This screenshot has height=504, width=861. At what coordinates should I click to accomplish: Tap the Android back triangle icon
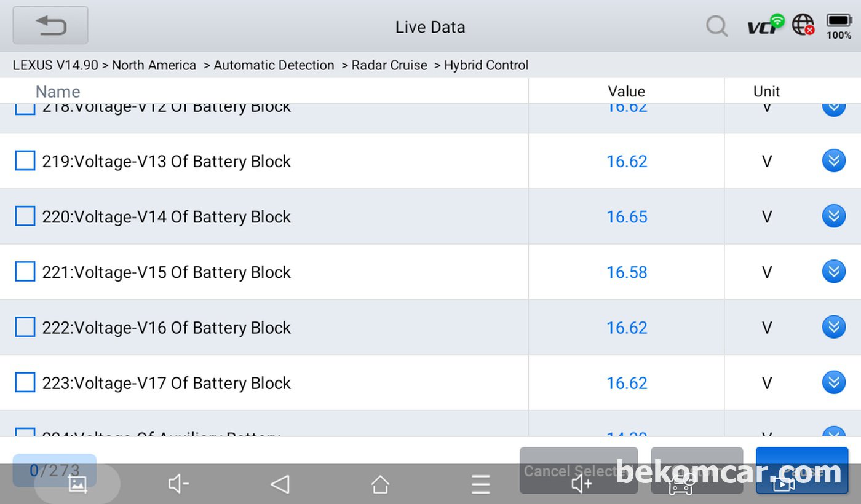[280, 484]
